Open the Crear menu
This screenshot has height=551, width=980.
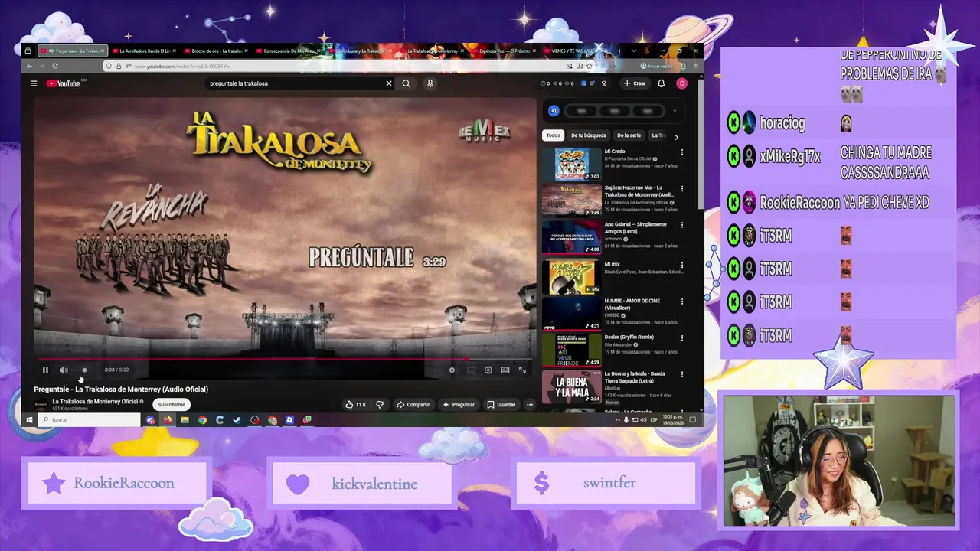point(635,83)
